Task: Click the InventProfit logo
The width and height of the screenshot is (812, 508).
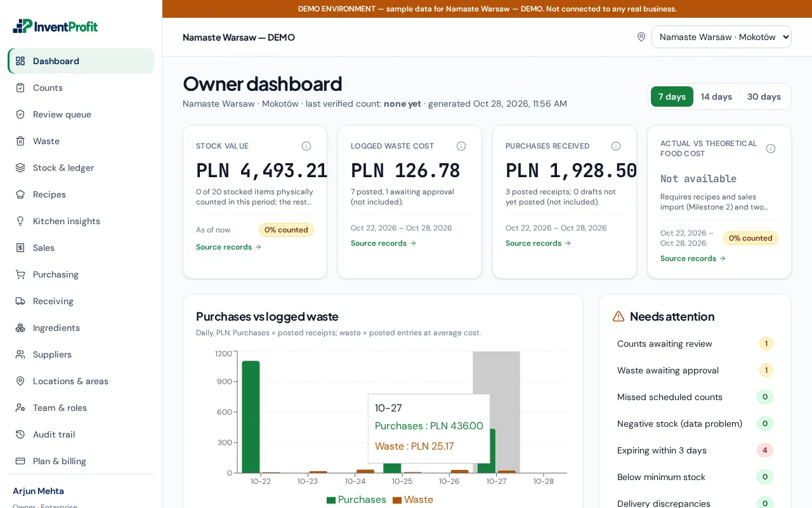Action: [x=55, y=26]
